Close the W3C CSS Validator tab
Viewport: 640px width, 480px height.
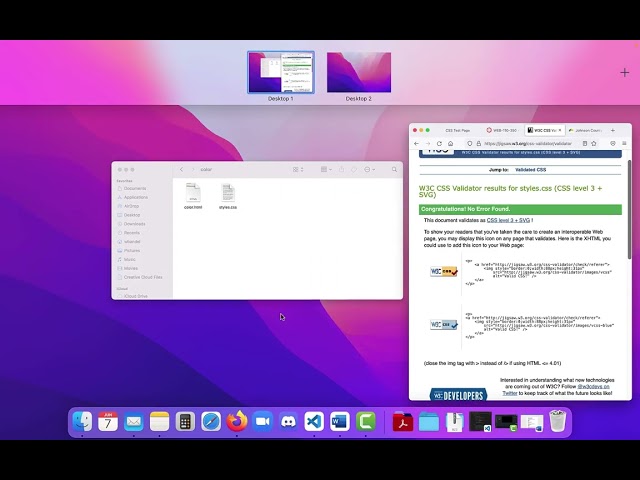(x=560, y=130)
